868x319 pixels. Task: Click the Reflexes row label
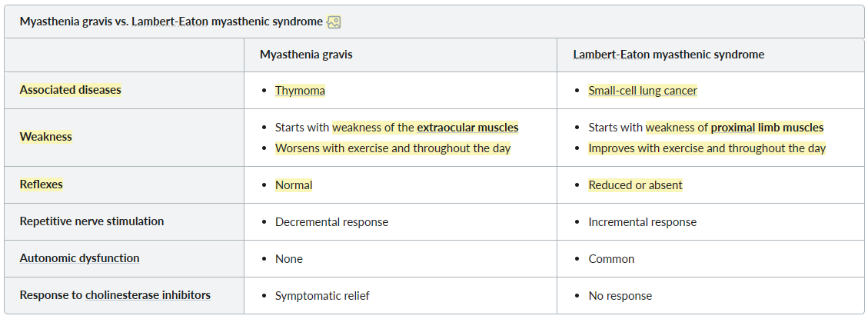pyautogui.click(x=42, y=184)
